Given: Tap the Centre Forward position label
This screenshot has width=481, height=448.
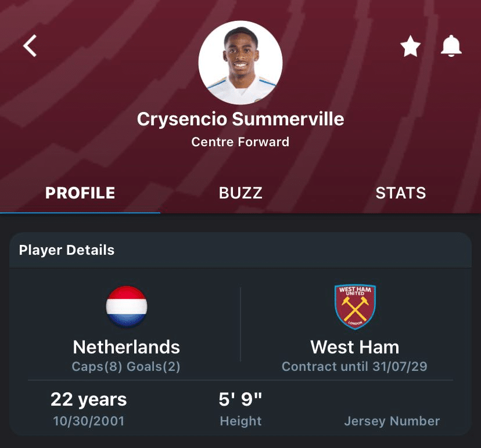Looking at the screenshot, I should 240,142.
